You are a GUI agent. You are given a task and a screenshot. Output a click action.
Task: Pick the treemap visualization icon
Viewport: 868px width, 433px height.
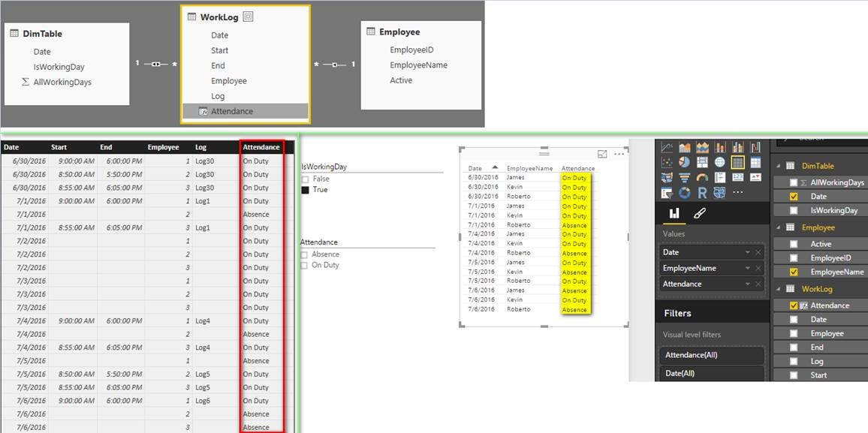click(703, 162)
